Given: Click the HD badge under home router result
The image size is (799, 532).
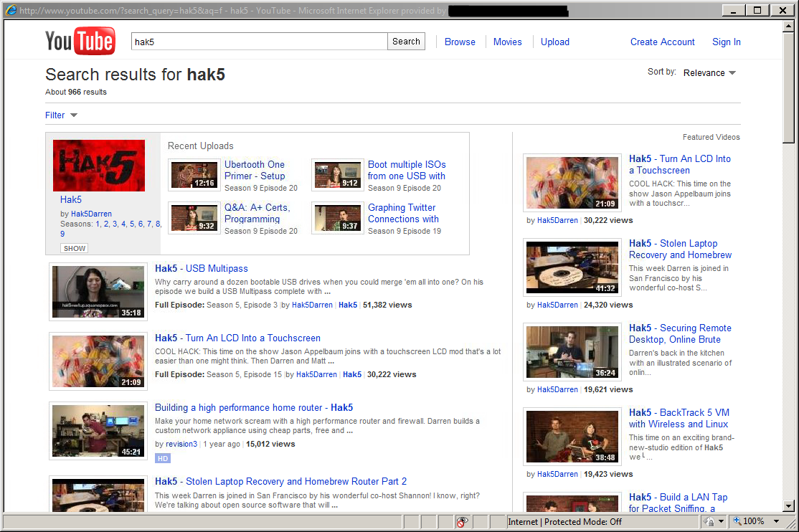Looking at the screenshot, I should pos(163,459).
